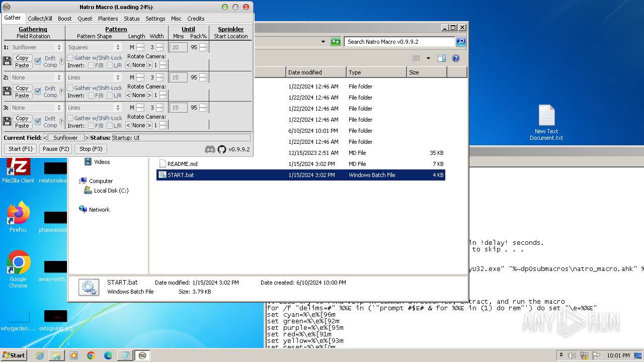
Task: Open field 2 None field dropdown
Action: point(36,77)
